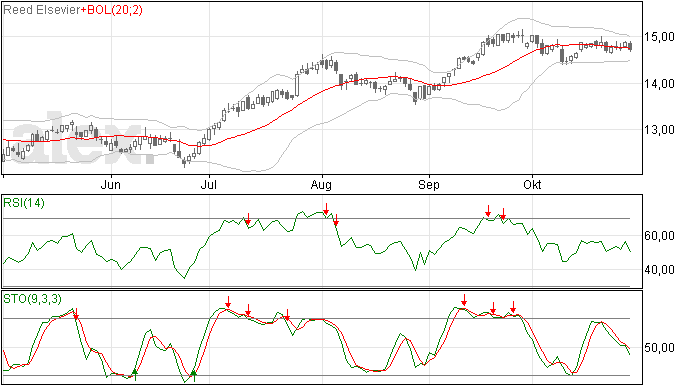The image size is (690, 387).
Task: Select the +BOL(20;2) indicator label
Action: click(112, 10)
